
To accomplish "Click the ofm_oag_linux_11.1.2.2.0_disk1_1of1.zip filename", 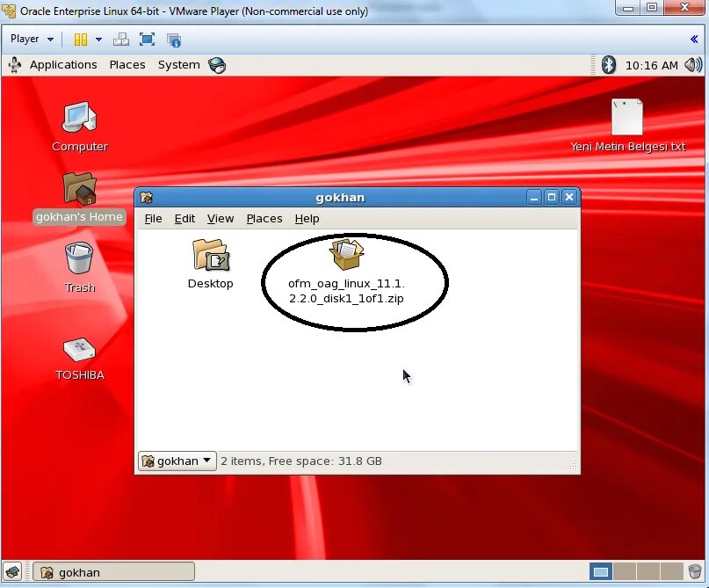I will (346, 291).
